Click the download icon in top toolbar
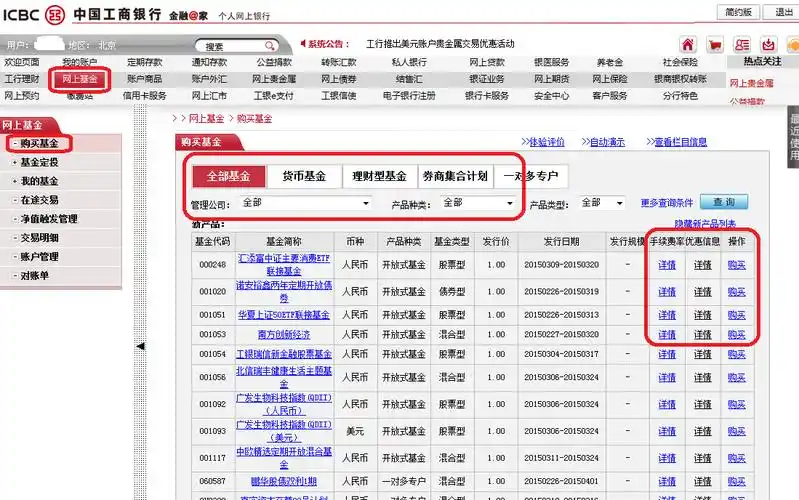Screen dimensions: 799x500 (x=768, y=45)
